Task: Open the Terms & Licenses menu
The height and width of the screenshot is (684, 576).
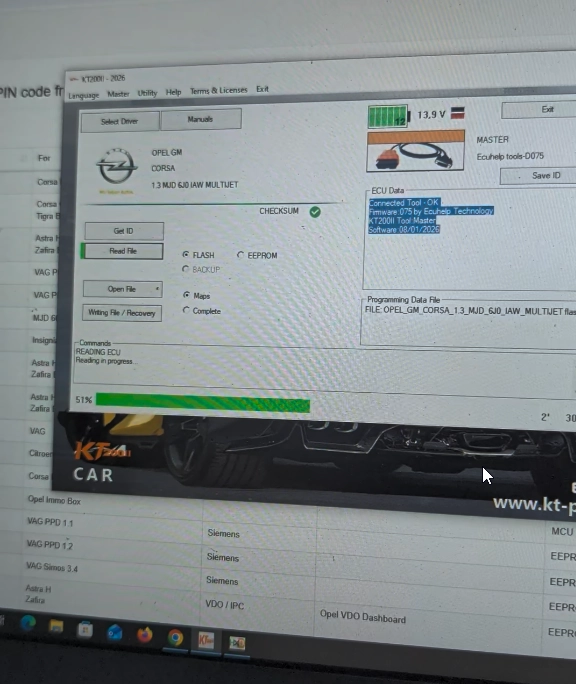Action: tap(219, 91)
